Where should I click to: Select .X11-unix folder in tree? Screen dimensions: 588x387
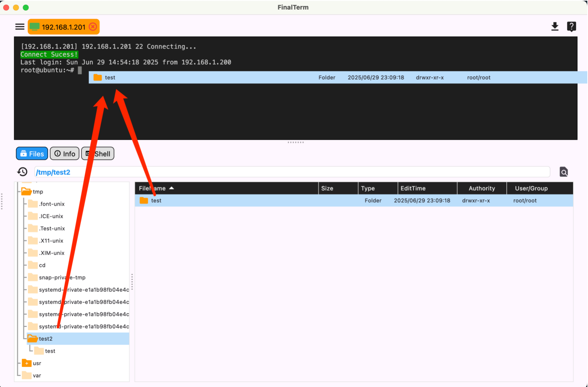(51, 241)
